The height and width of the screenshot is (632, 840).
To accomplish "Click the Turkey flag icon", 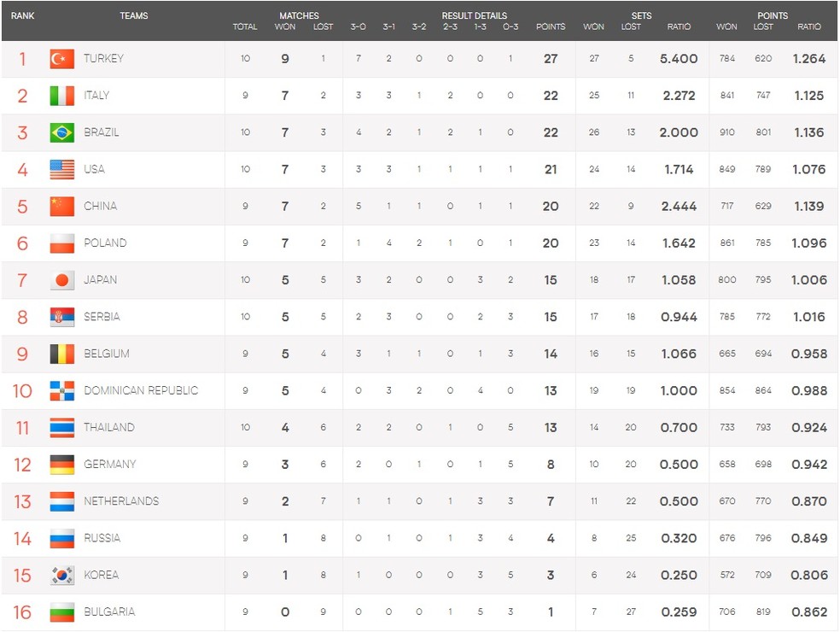I will click(x=62, y=59).
